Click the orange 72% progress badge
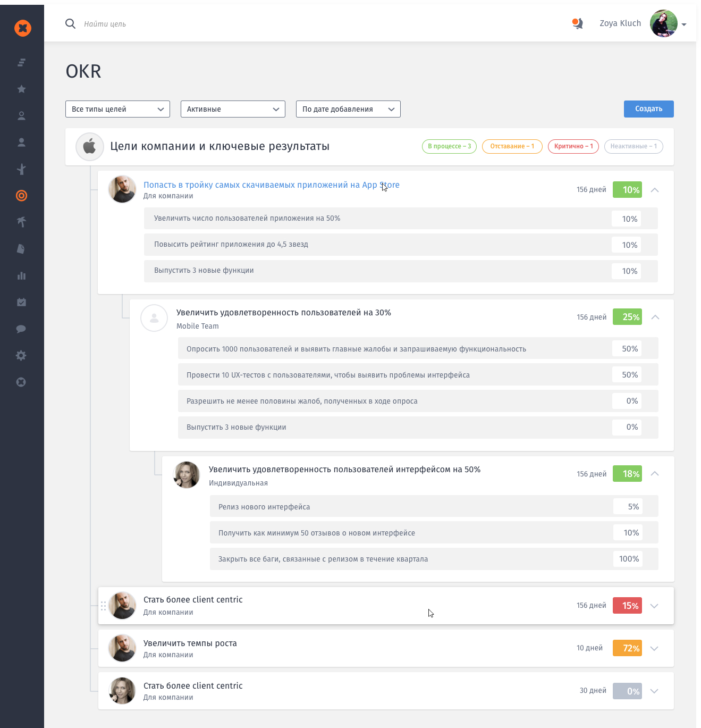Viewport: 701px width, 728px height. [627, 648]
